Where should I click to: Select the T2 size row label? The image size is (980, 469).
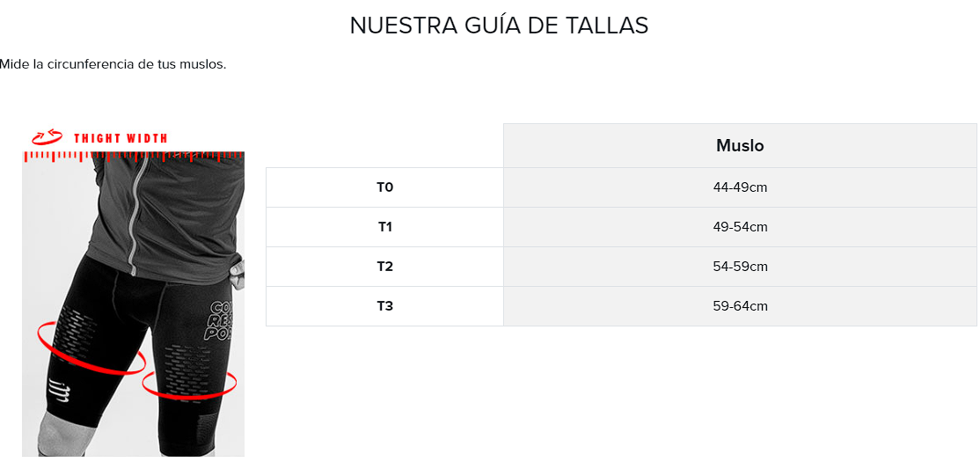385,267
